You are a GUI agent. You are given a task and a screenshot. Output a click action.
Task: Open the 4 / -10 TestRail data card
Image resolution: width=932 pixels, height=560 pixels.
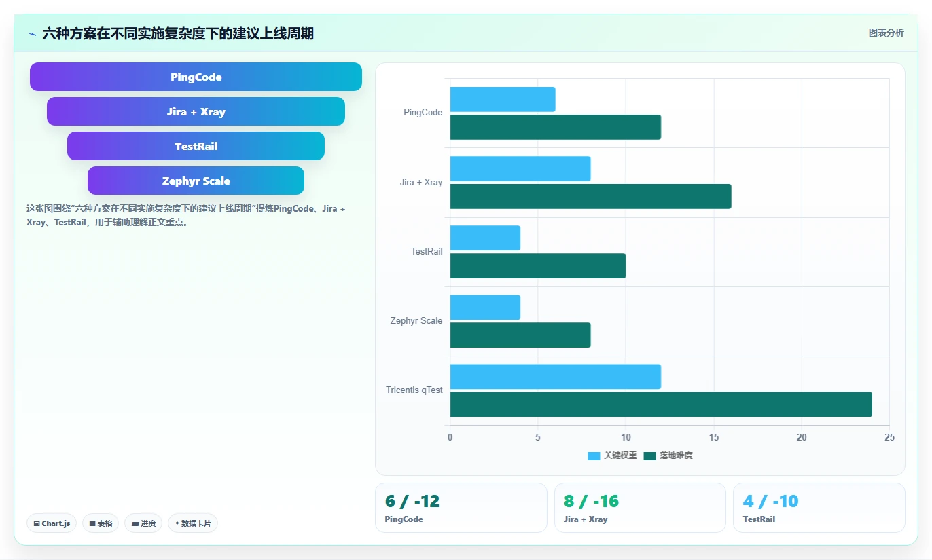[x=819, y=508]
